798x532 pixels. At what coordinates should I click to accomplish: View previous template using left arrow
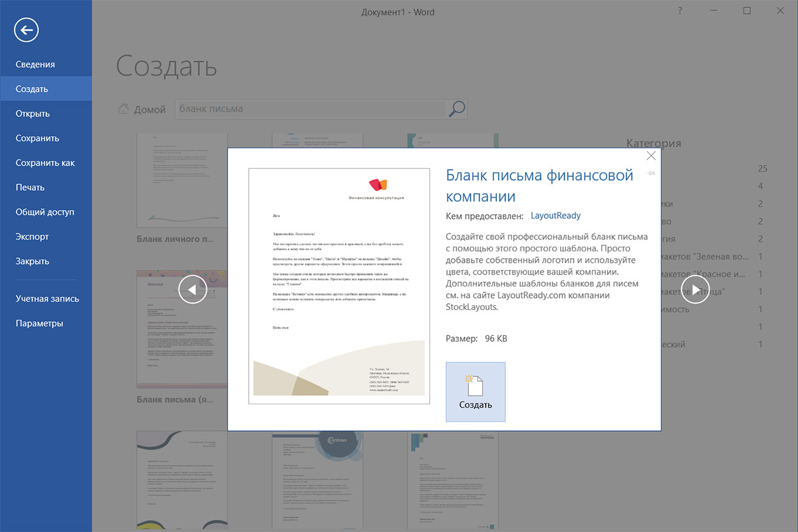tap(192, 289)
